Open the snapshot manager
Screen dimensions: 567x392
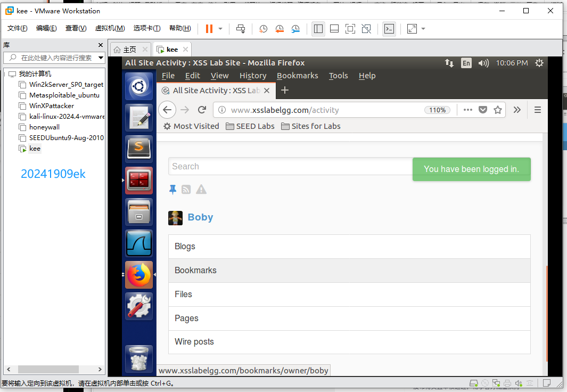coord(295,29)
